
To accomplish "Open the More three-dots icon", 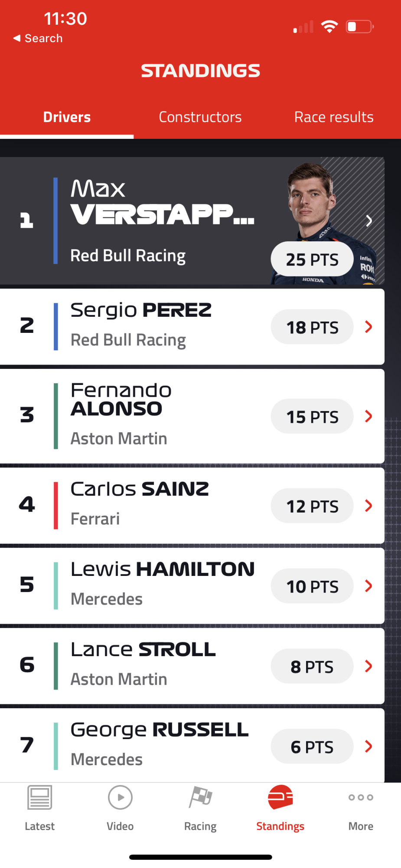I will 361,797.
